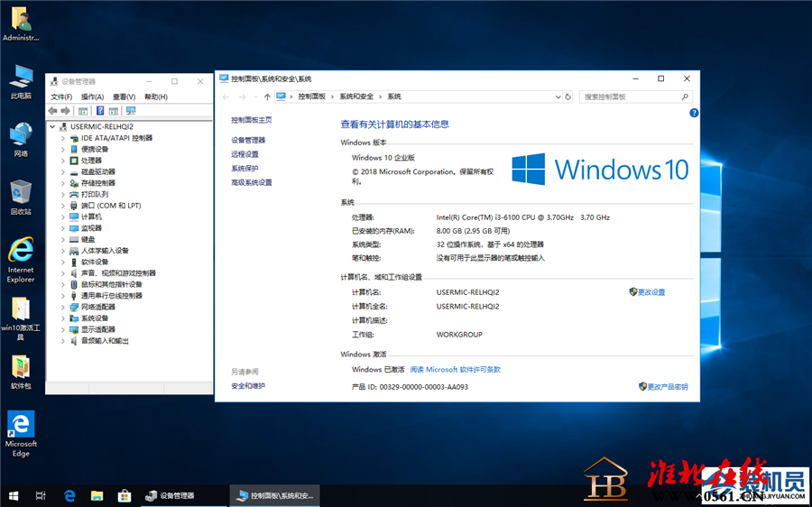The image size is (812, 507).
Task: Select the 音频输入和输出 audio icon
Action: 74,341
